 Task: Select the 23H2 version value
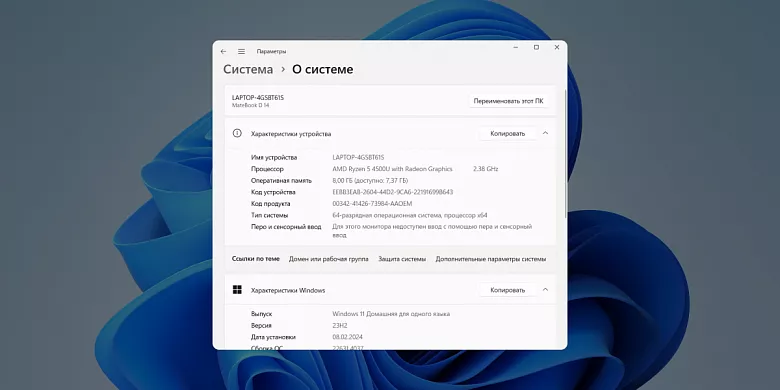[x=340, y=325]
